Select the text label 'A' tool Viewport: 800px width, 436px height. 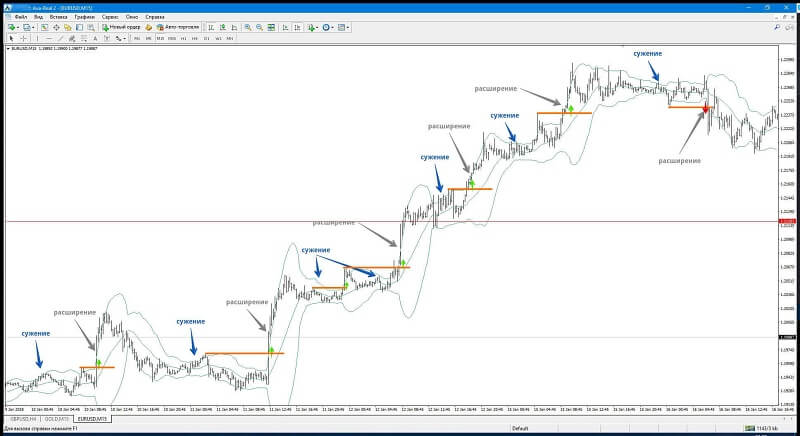(95, 38)
